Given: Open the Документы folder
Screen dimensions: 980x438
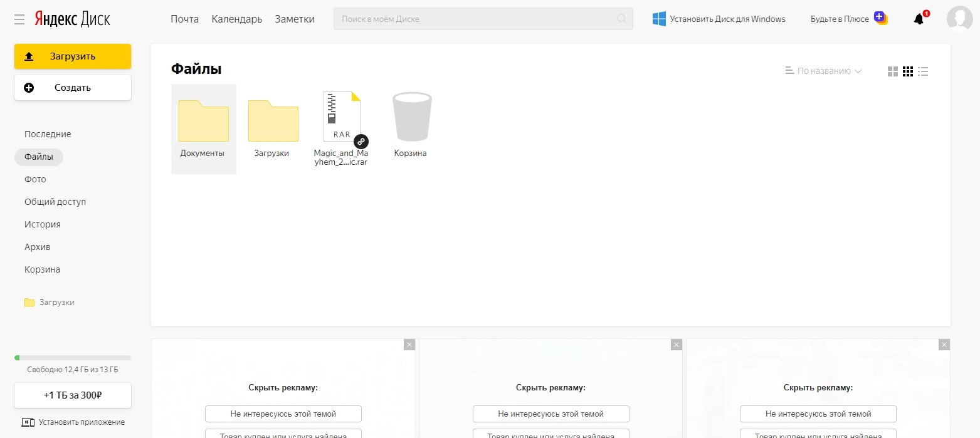Looking at the screenshot, I should click(x=203, y=128).
